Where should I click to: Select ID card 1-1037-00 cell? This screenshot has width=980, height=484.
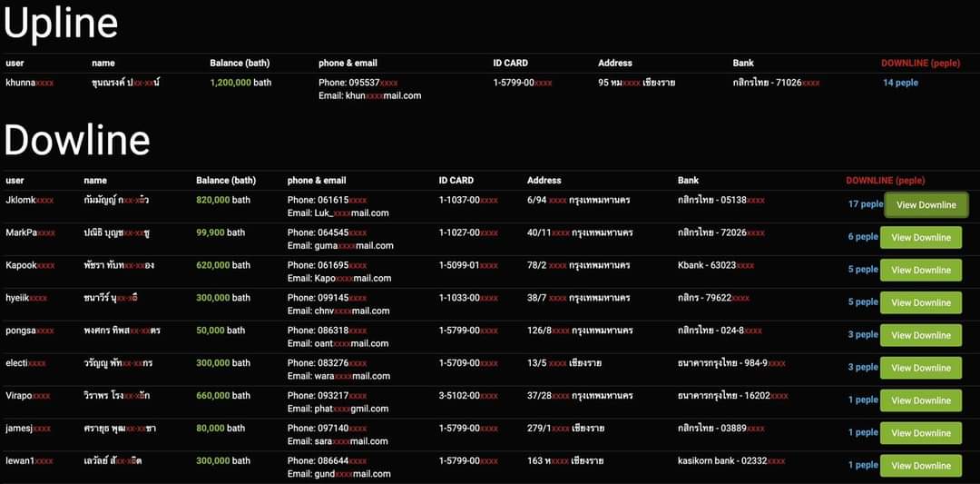click(468, 200)
